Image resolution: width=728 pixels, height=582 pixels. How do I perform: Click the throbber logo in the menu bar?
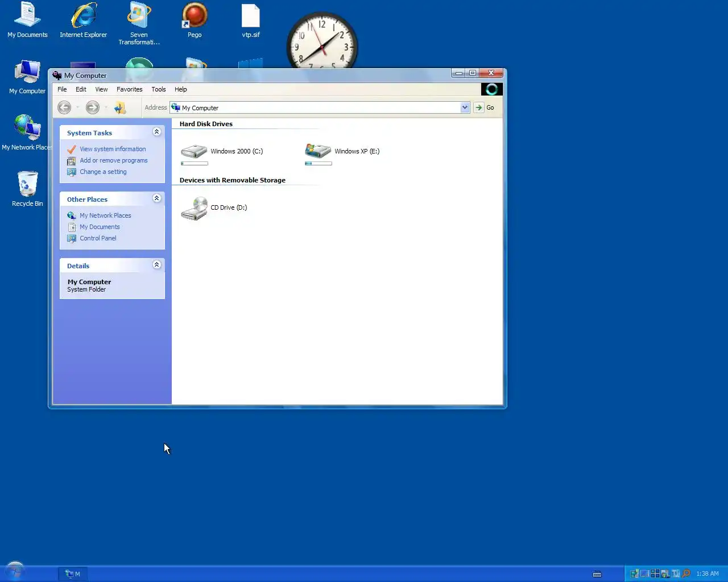(492, 89)
